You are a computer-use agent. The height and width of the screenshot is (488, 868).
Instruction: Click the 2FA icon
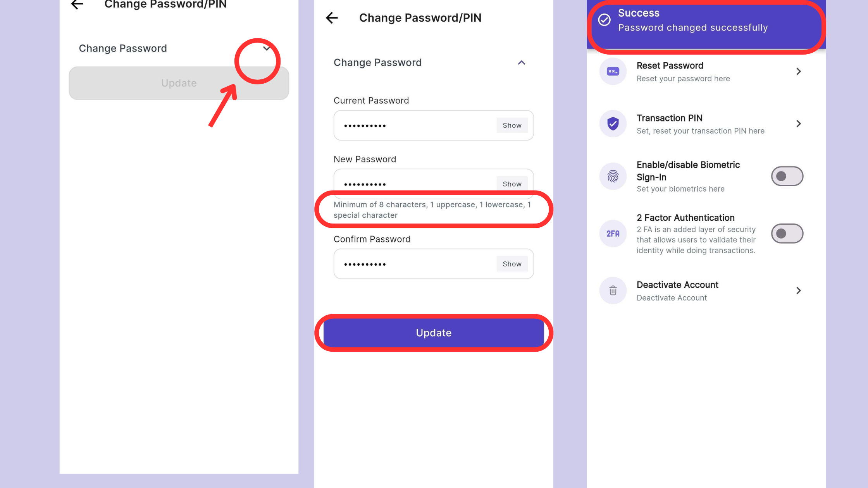pyautogui.click(x=613, y=234)
